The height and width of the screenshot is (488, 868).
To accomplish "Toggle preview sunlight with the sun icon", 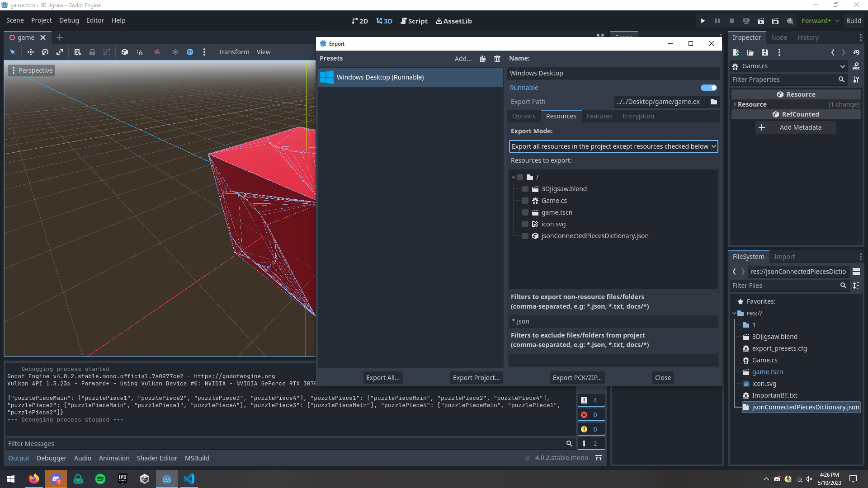I will click(175, 52).
